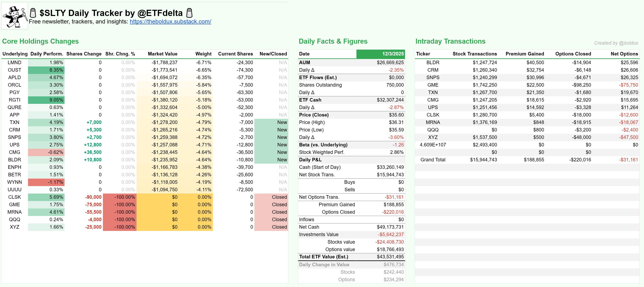Image resolution: width=644 pixels, height=287 pixels.
Task: Click the 'Daily Perform.' column header
Action: pos(46,54)
